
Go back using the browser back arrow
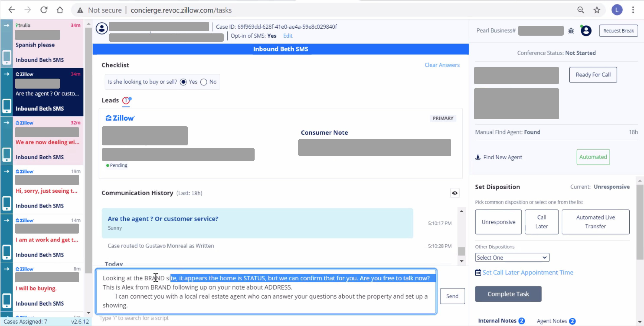pyautogui.click(x=11, y=10)
